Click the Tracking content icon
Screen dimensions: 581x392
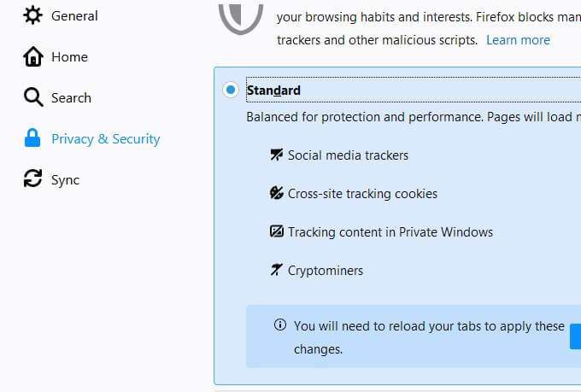tap(276, 232)
